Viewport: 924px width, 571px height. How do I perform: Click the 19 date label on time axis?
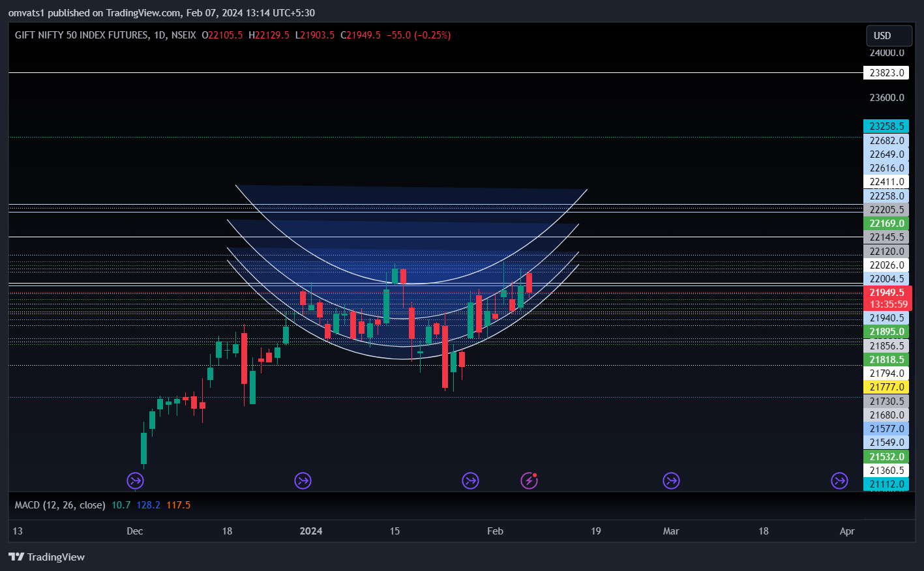click(x=596, y=531)
